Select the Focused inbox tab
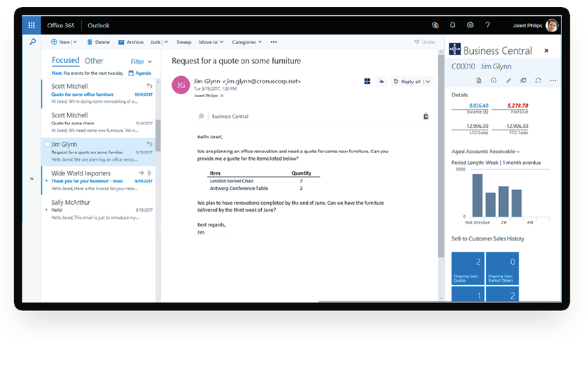The image size is (588, 376). (65, 60)
